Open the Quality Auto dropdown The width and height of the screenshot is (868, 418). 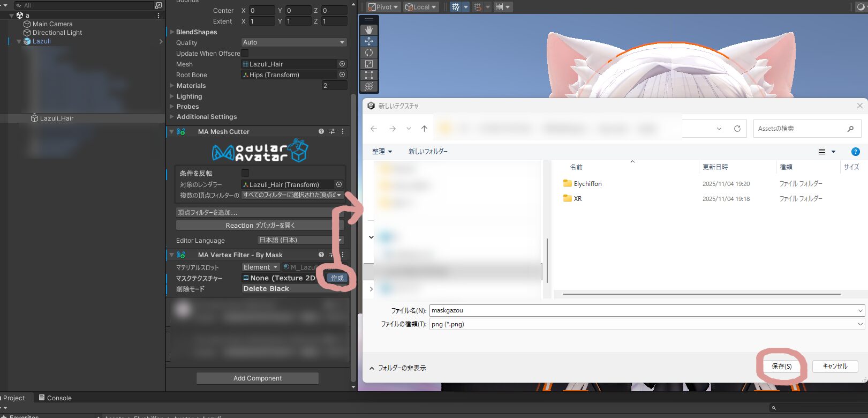(293, 42)
